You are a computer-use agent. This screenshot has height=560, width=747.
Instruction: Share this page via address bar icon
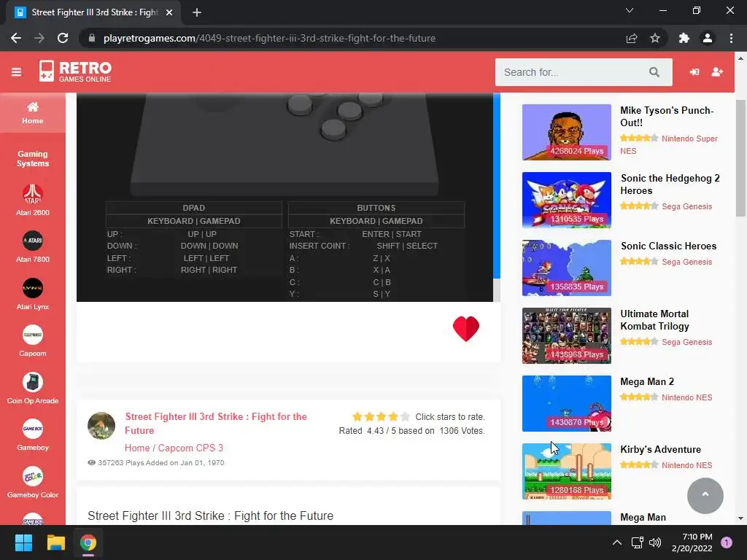point(632,38)
